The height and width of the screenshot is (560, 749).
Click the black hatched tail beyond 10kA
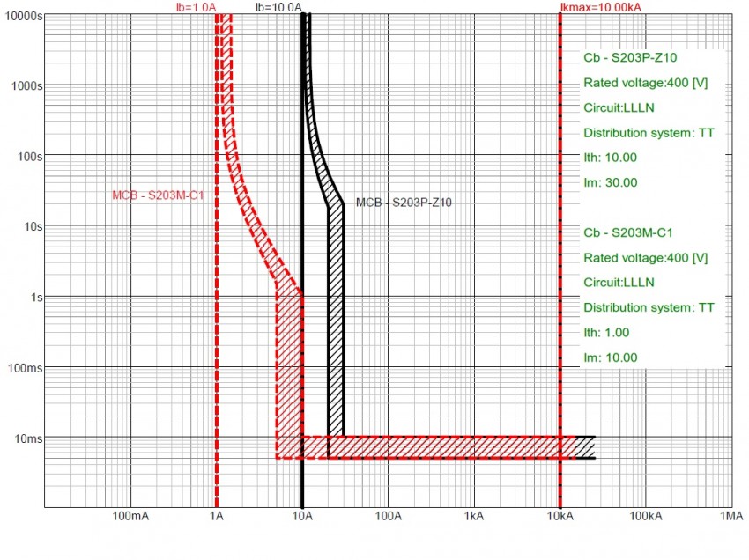pos(585,447)
